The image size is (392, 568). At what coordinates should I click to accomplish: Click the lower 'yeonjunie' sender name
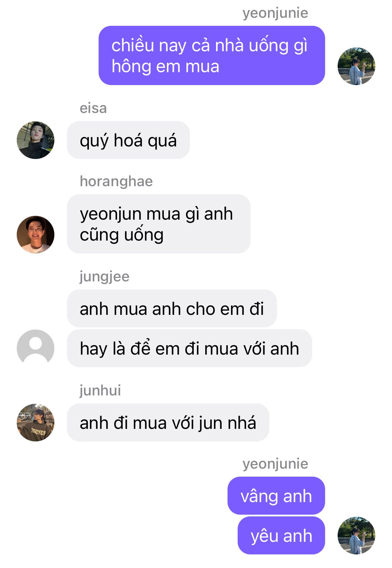[x=275, y=464]
